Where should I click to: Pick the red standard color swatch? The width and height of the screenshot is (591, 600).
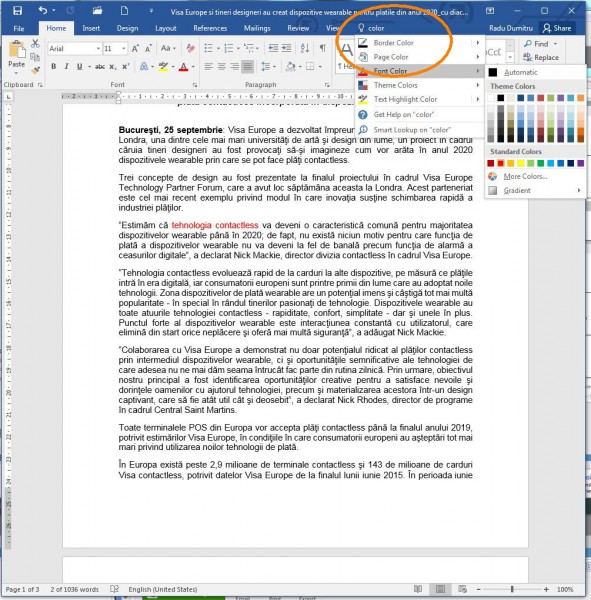[501, 163]
